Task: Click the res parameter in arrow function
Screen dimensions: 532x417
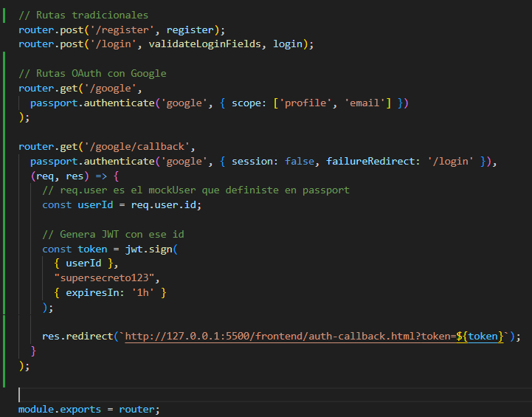Action: (x=75, y=176)
